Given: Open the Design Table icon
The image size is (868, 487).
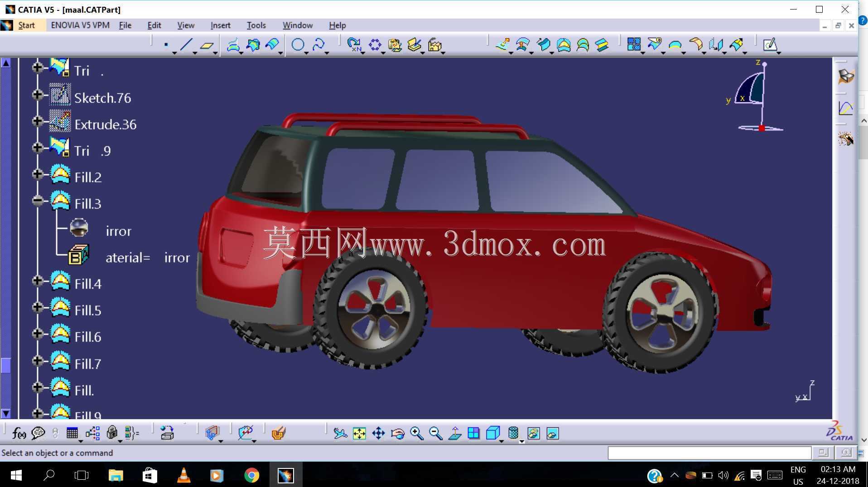Looking at the screenshot, I should (72, 433).
